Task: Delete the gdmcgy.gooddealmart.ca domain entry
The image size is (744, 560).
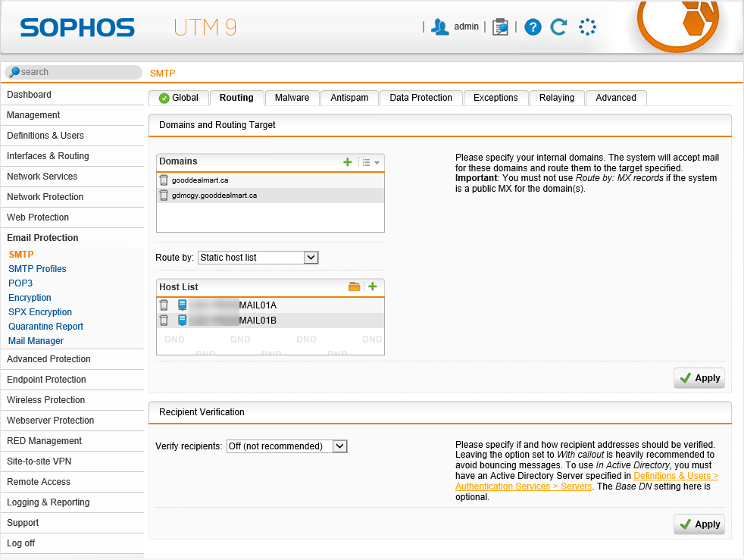Action: [x=164, y=196]
